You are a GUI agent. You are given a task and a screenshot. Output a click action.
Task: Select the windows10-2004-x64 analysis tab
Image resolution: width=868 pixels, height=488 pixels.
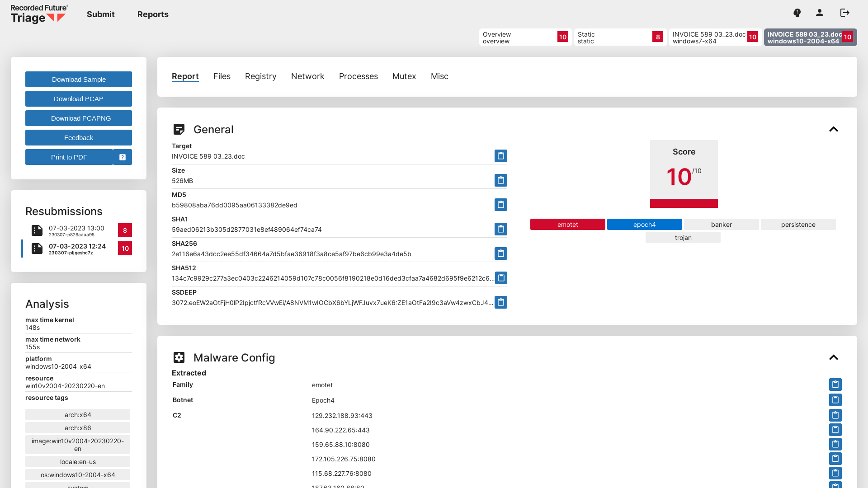click(811, 38)
